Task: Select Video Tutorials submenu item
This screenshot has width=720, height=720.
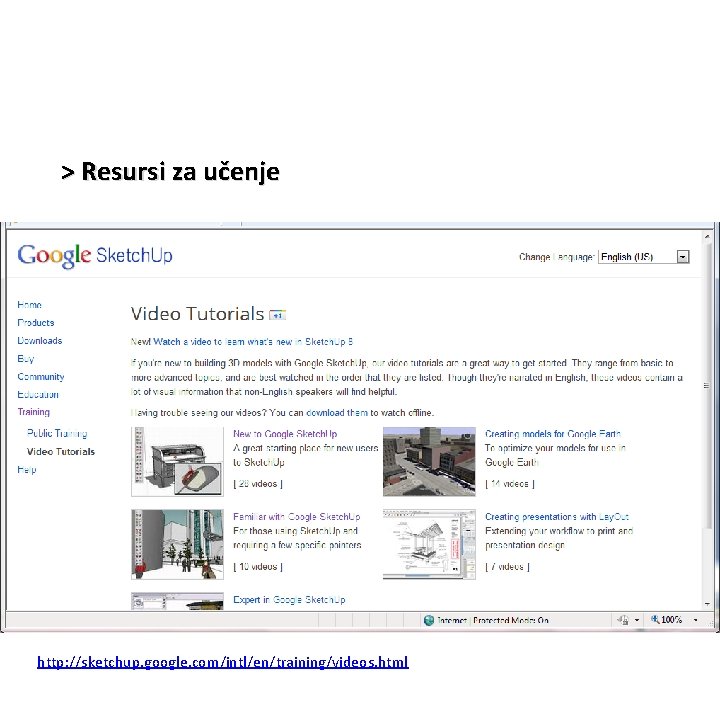Action: (61, 451)
